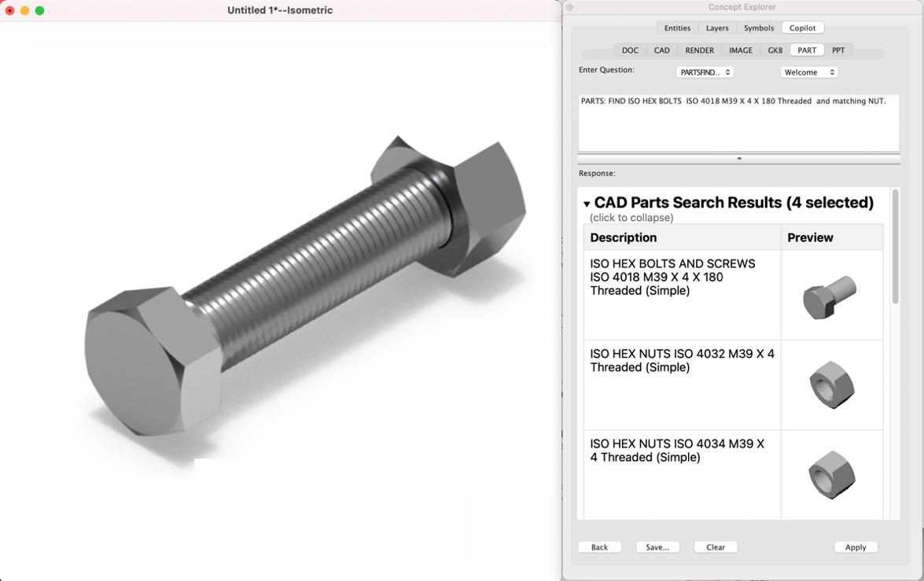Image resolution: width=924 pixels, height=581 pixels.
Task: Switch to the GKB mode tab
Action: pos(775,50)
